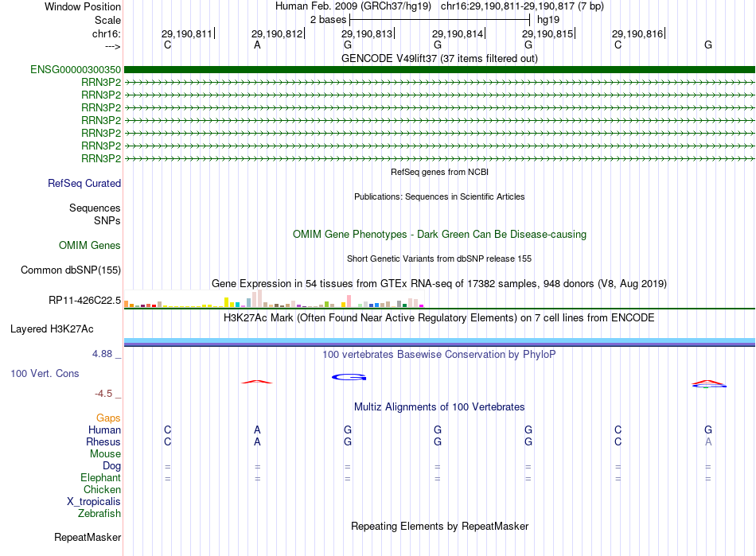
Task: Click the RefSeq genes from NCBI title
Action: point(439,172)
